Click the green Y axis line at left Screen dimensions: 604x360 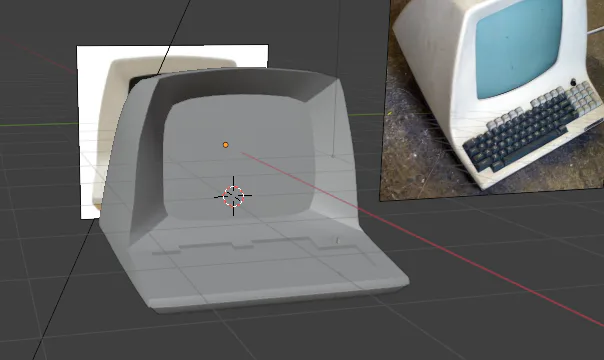point(39,124)
